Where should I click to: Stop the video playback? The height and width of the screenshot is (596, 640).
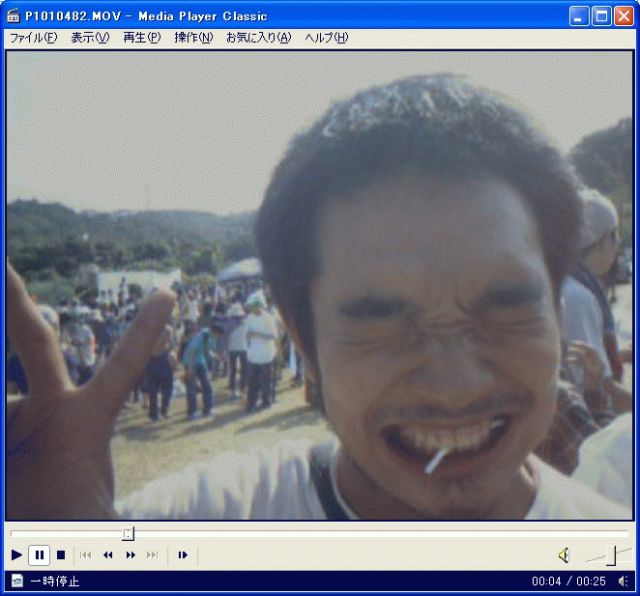click(61, 555)
